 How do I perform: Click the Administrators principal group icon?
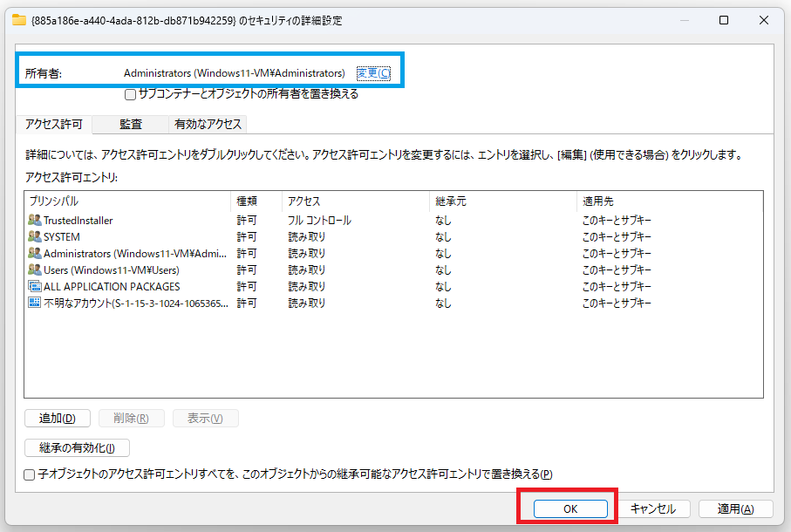pos(34,253)
